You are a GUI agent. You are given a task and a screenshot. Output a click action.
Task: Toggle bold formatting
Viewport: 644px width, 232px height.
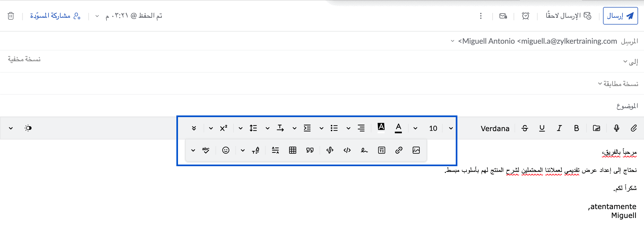point(577,128)
